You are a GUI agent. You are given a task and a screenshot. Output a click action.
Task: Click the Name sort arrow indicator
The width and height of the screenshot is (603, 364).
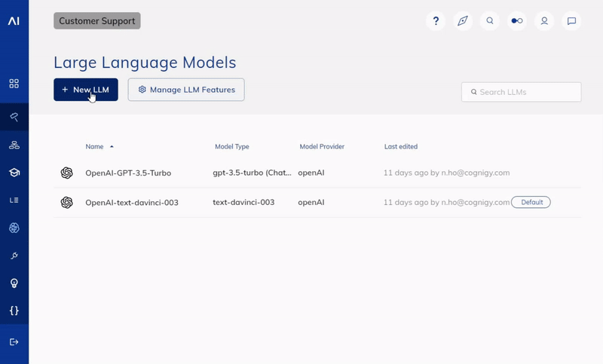pyautogui.click(x=112, y=146)
